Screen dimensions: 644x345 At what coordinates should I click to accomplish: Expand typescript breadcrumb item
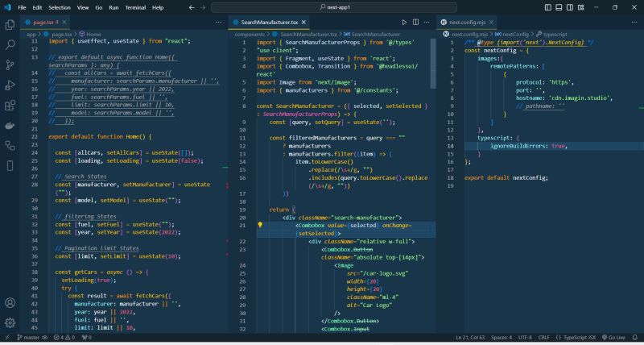[551, 35]
